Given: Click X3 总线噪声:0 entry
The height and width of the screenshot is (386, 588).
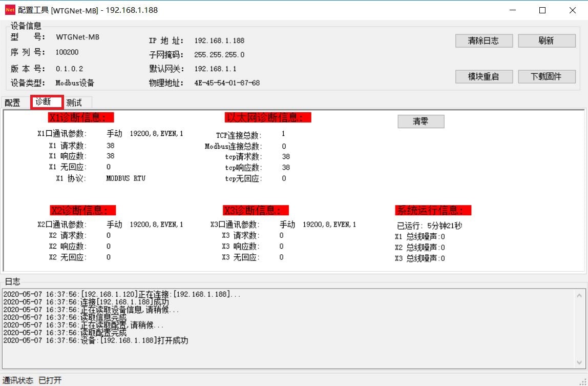Looking at the screenshot, I should [420, 259].
